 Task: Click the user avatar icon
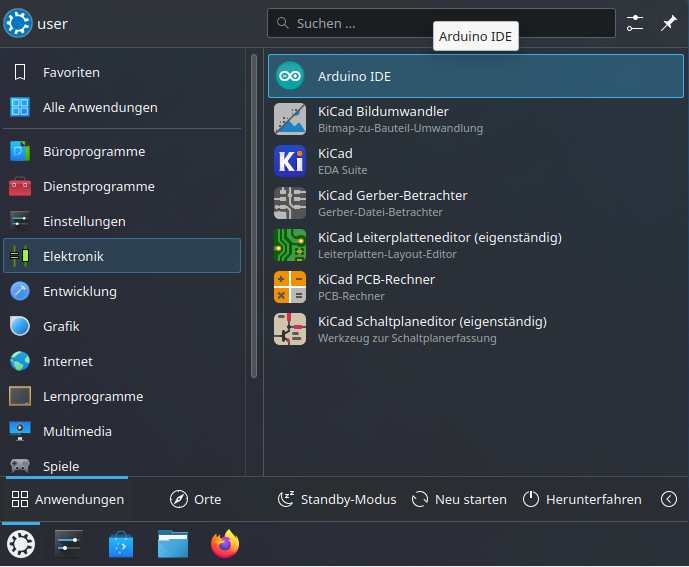(x=18, y=23)
